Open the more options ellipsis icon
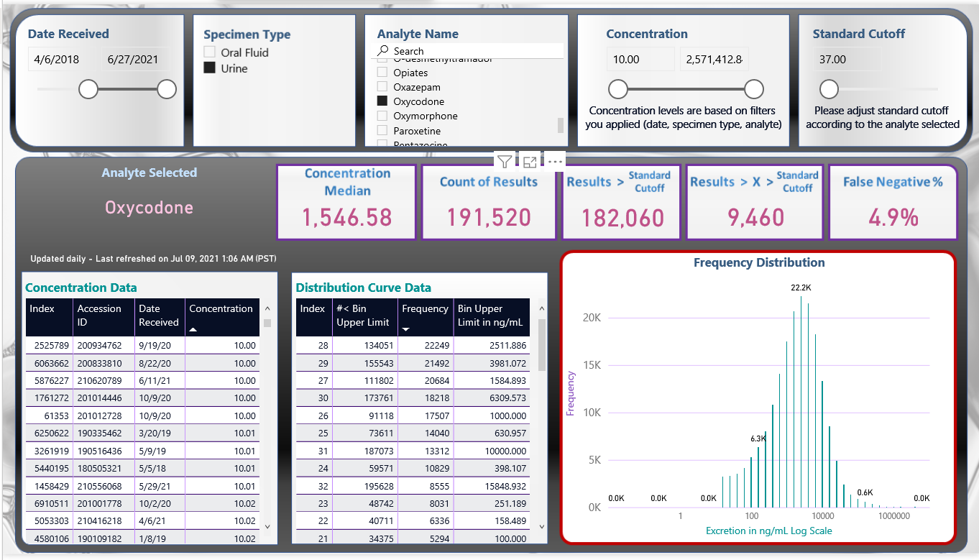The image size is (979, 560). pyautogui.click(x=555, y=162)
